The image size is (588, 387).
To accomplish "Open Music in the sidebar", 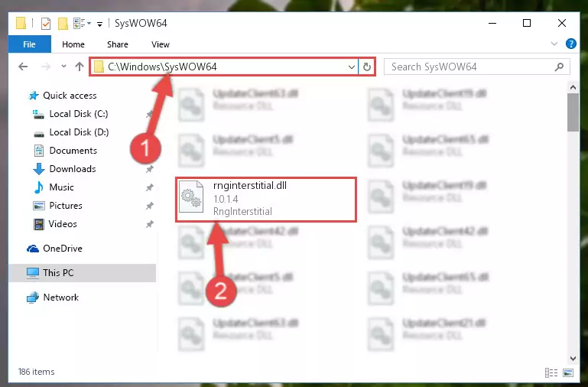I will (61, 187).
